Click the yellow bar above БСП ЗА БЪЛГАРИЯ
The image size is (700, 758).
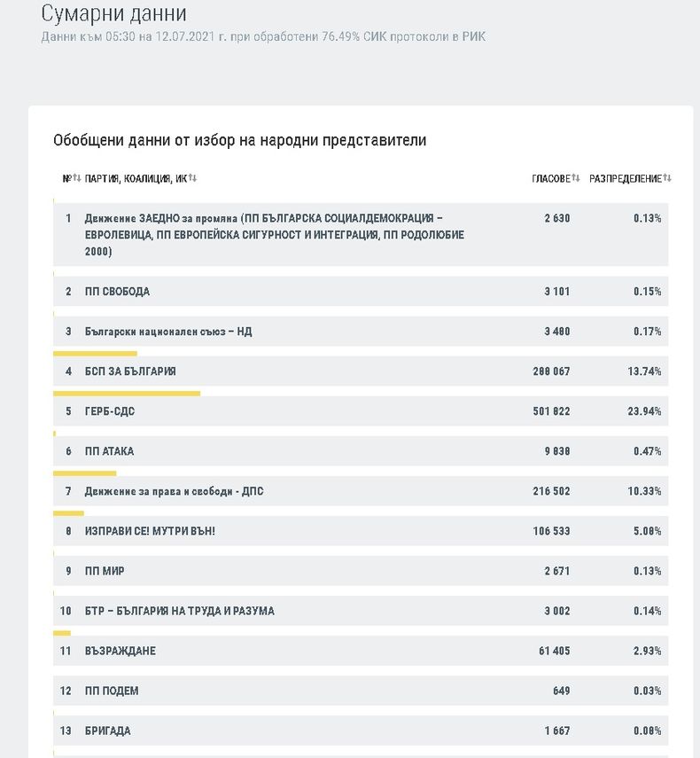point(95,353)
